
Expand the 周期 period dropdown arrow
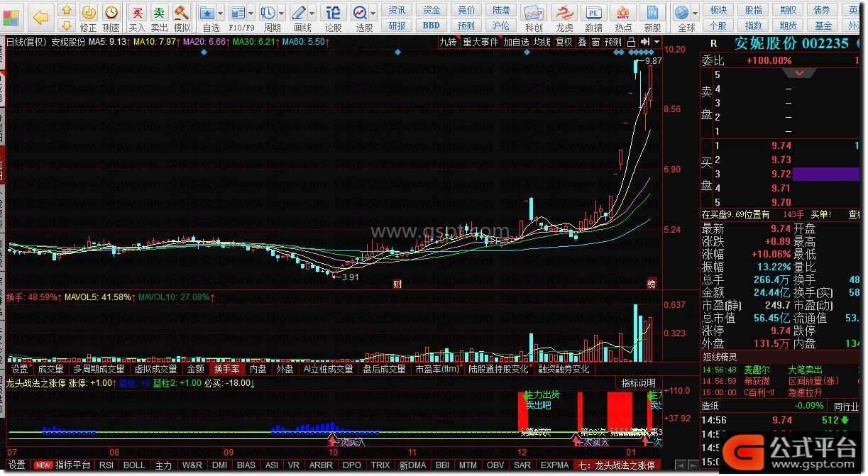pos(282,13)
